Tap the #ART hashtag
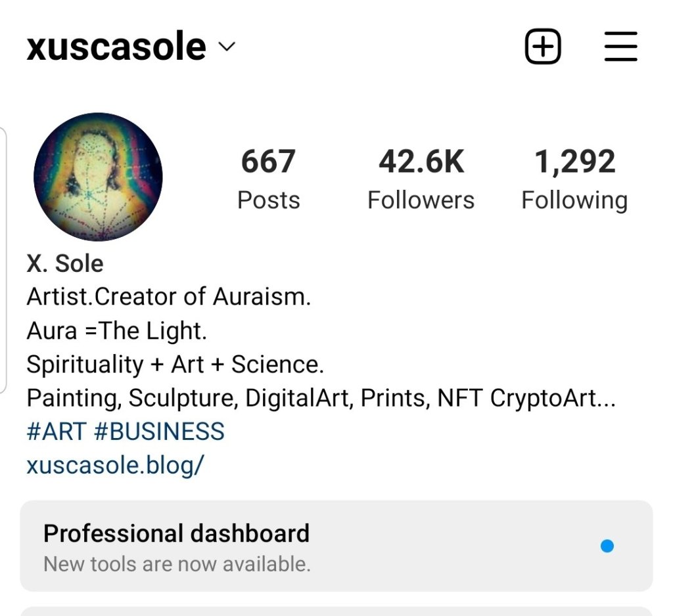 tap(56, 432)
